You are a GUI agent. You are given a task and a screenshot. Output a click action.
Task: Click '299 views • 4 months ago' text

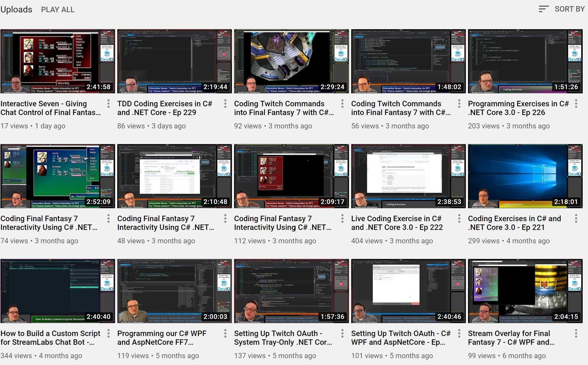click(509, 241)
